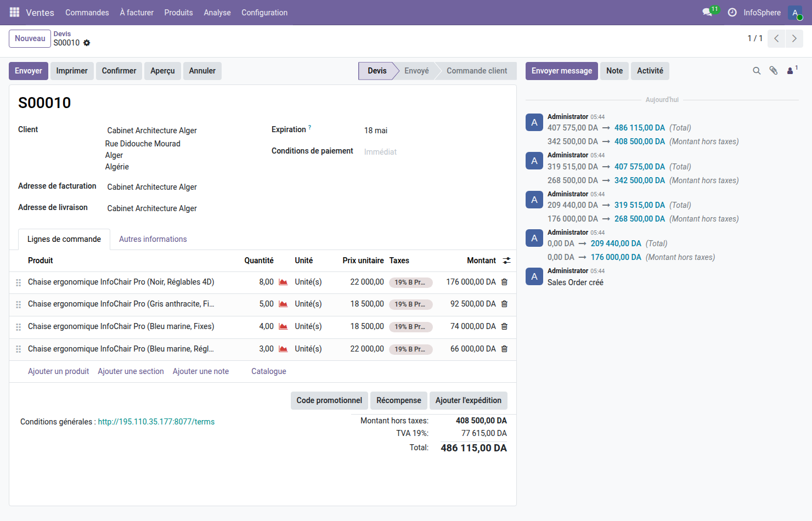Set status to Envoyé in status bar
The image size is (812, 521).
tap(416, 71)
